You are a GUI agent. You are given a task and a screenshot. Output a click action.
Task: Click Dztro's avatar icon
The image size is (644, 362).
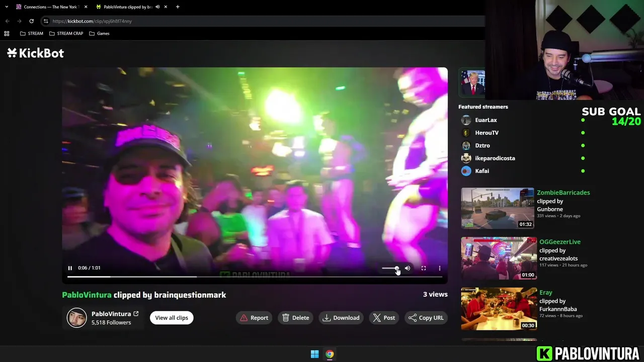[x=466, y=145]
